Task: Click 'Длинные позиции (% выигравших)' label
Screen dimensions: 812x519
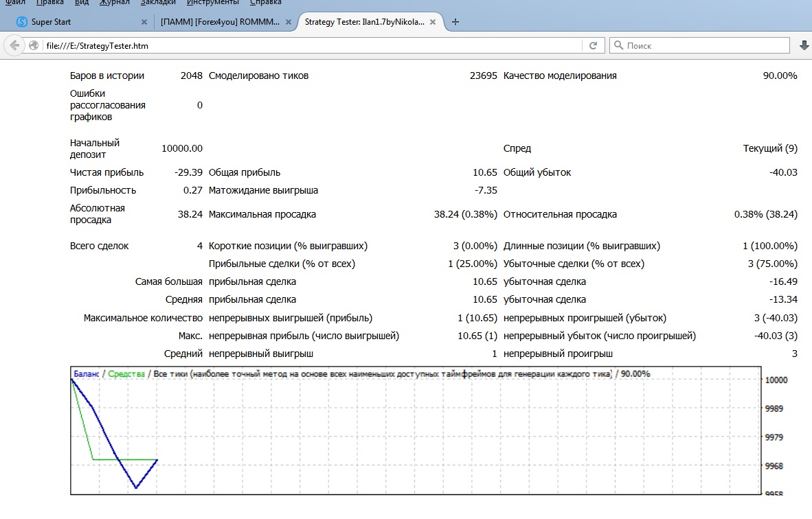Action: (582, 246)
